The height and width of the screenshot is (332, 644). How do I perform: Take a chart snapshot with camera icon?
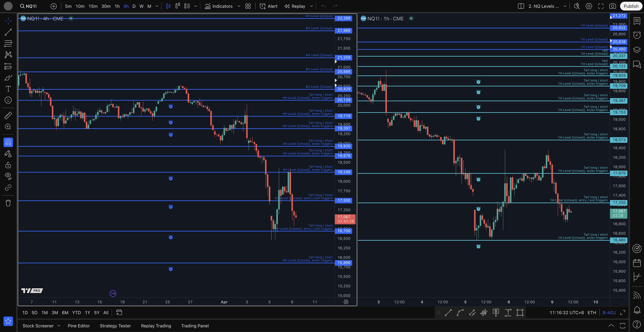(612, 6)
